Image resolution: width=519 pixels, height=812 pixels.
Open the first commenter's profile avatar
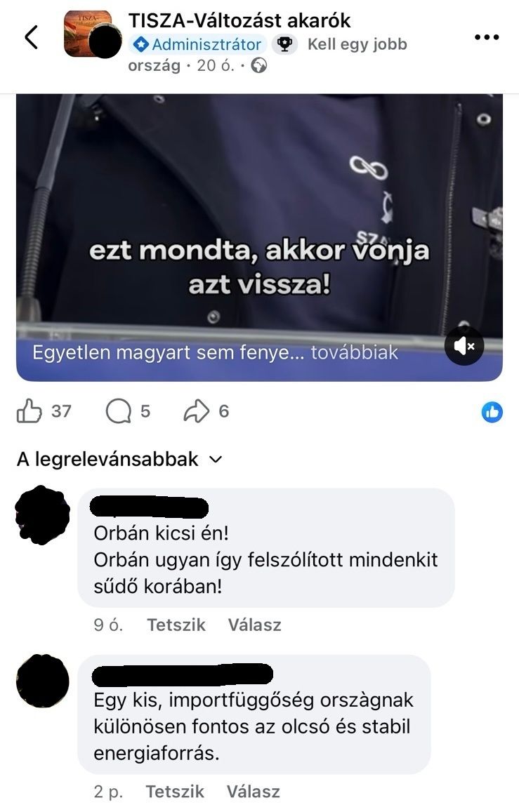[x=42, y=514]
